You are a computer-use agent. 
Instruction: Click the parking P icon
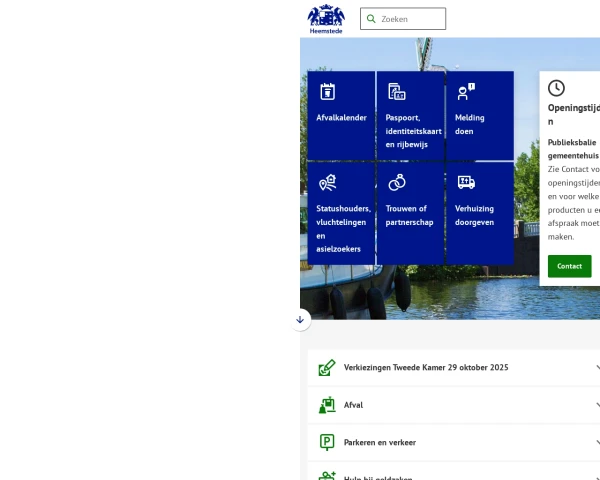[x=327, y=442]
